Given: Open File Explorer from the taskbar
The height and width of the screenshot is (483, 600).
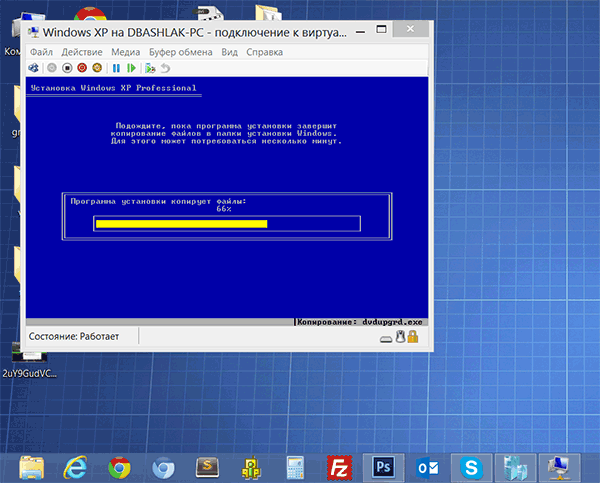Looking at the screenshot, I should pos(31,468).
